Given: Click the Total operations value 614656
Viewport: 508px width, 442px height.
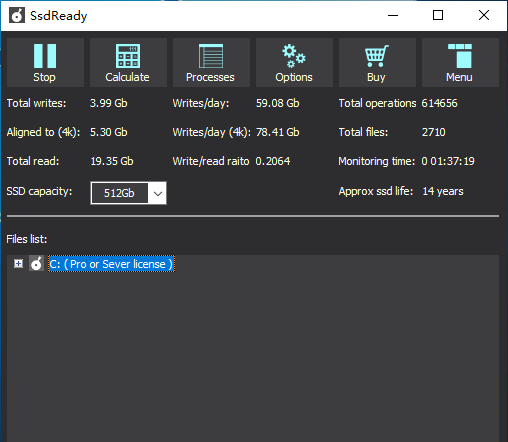Looking at the screenshot, I should pyautogui.click(x=439, y=103).
